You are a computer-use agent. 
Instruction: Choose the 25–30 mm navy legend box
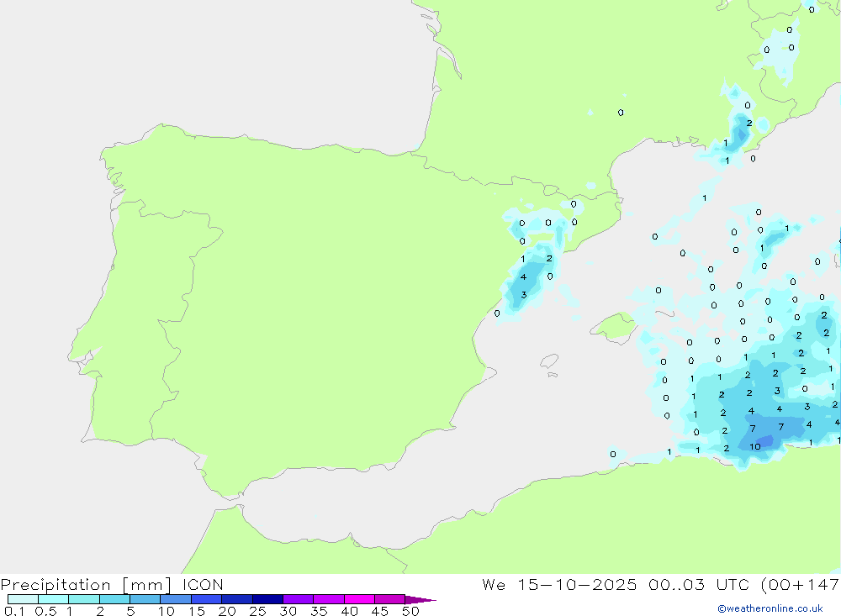coord(267,599)
